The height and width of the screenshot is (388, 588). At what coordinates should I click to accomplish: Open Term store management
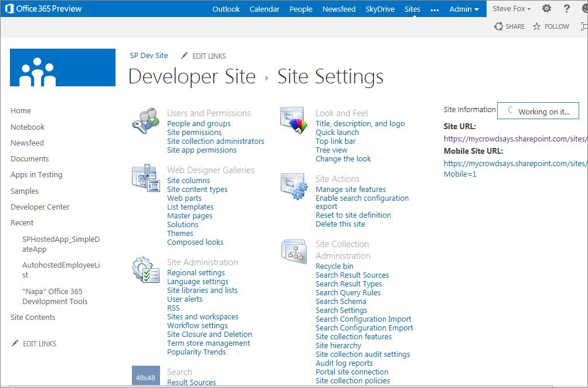[209, 343]
